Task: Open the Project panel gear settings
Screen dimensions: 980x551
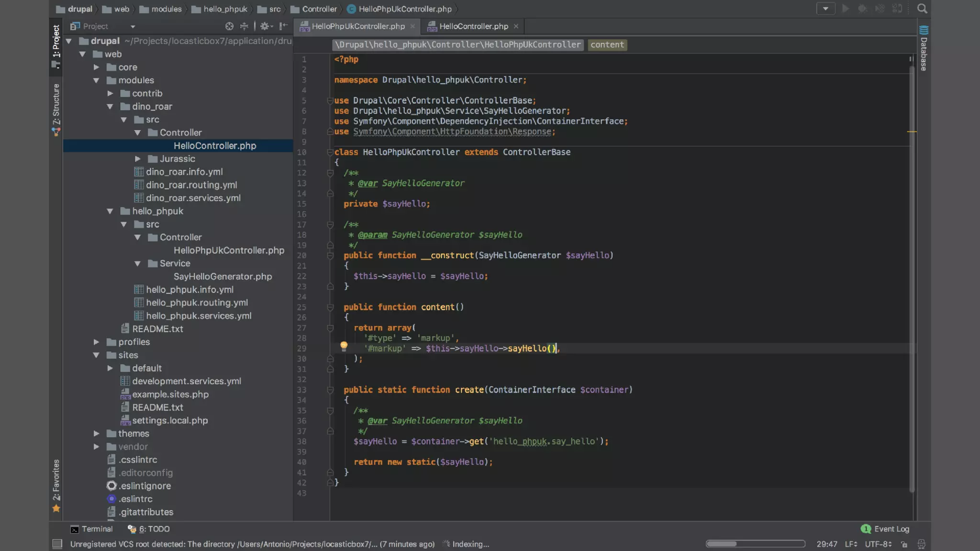Action: point(265,26)
